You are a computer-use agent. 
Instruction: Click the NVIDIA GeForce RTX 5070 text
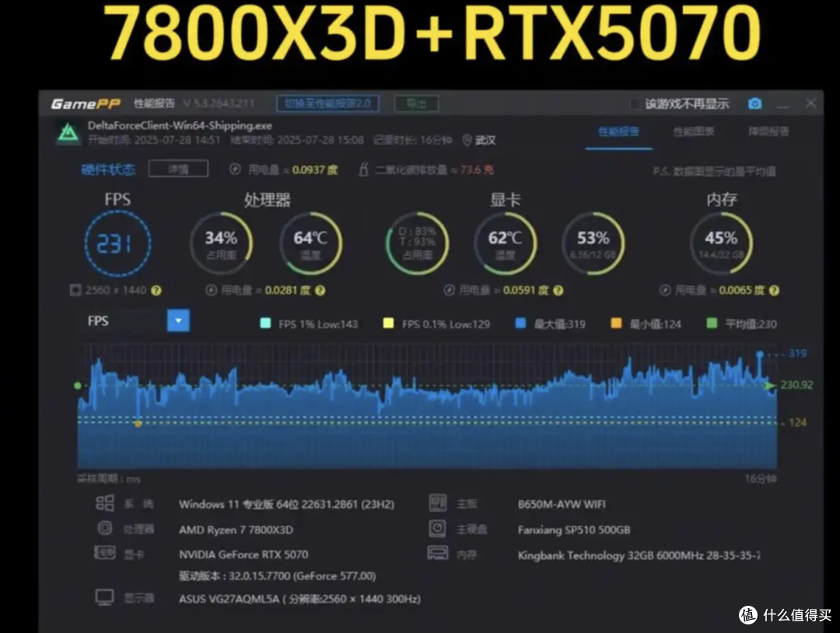(243, 554)
